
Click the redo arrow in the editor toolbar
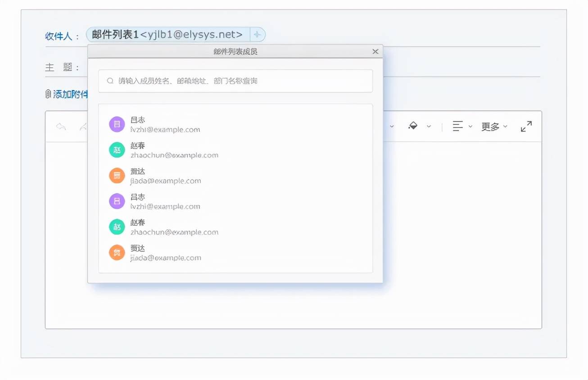(84, 126)
